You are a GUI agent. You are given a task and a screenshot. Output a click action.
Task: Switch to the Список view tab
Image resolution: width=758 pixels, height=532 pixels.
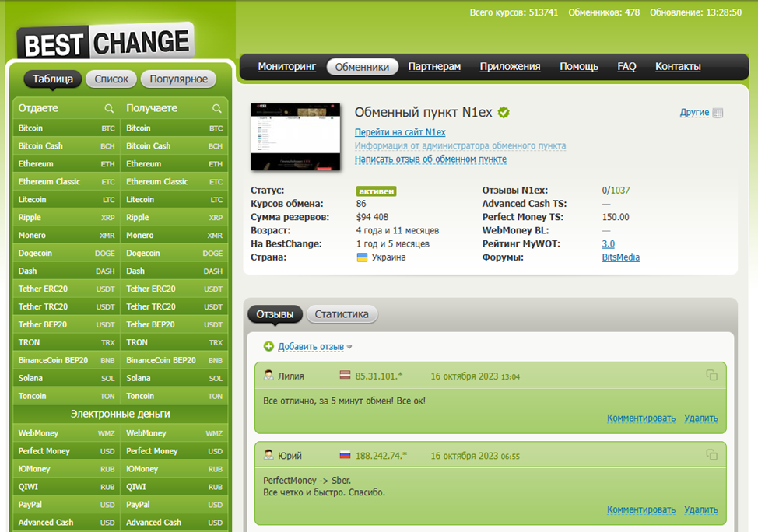[111, 79]
